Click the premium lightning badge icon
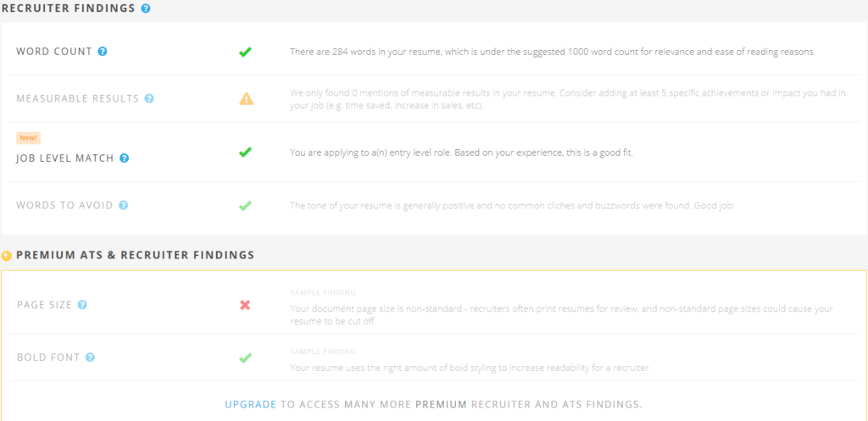 (x=7, y=256)
